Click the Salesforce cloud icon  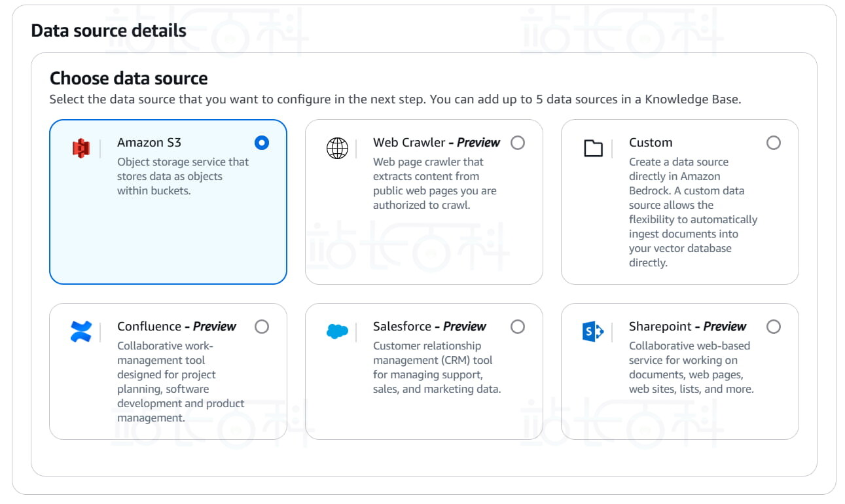[337, 332]
